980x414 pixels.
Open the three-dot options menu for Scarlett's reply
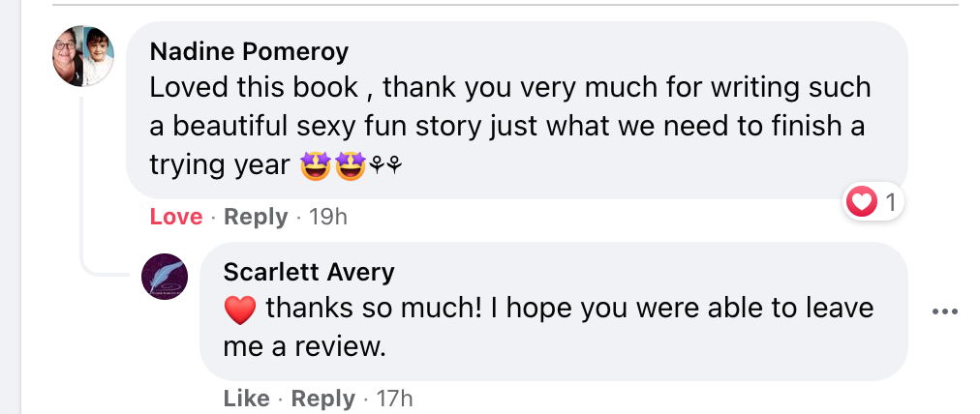coord(943,311)
